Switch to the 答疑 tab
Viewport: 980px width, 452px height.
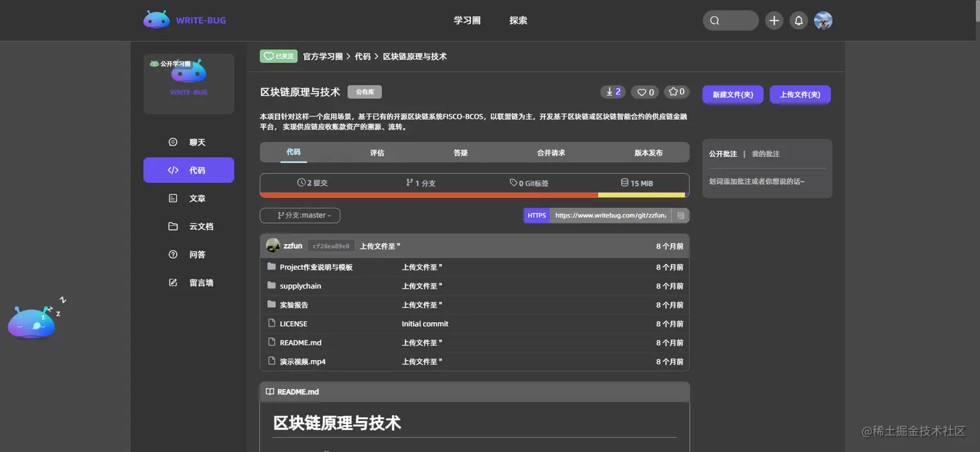(x=461, y=153)
